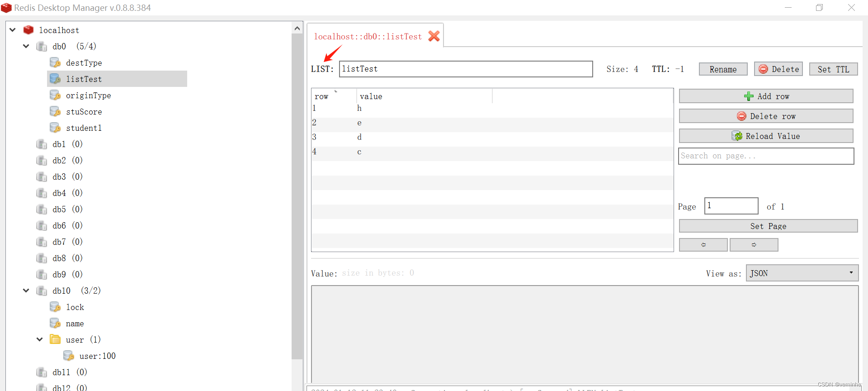Click the db10 database icon
Image resolution: width=868 pixels, height=391 pixels.
coord(42,291)
